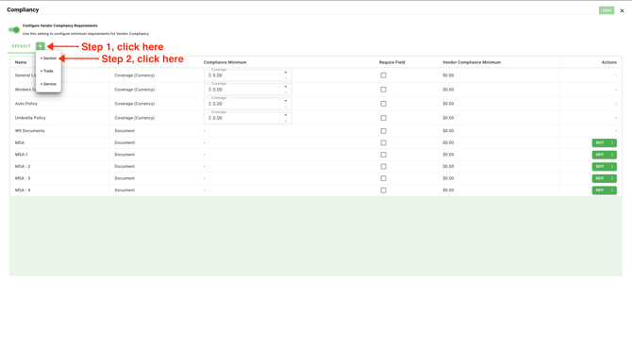
Task: Click EDIT for the MSA - 3 row
Action: pos(600,178)
